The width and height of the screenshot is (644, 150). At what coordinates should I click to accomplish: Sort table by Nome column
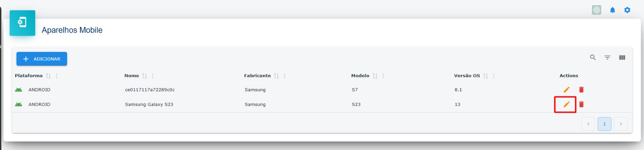click(144, 76)
